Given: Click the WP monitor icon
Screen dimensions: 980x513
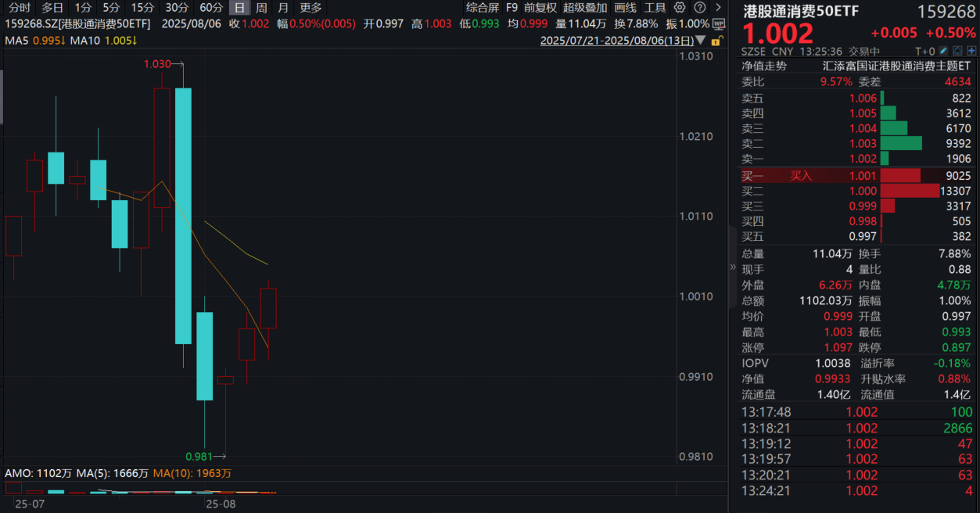Looking at the screenshot, I should coord(719,23).
